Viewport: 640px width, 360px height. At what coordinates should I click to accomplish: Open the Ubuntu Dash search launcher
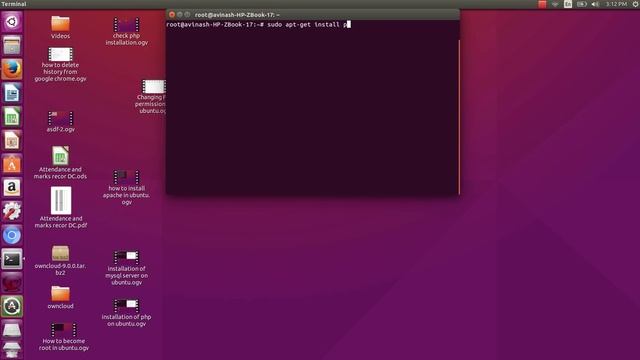[x=12, y=21]
